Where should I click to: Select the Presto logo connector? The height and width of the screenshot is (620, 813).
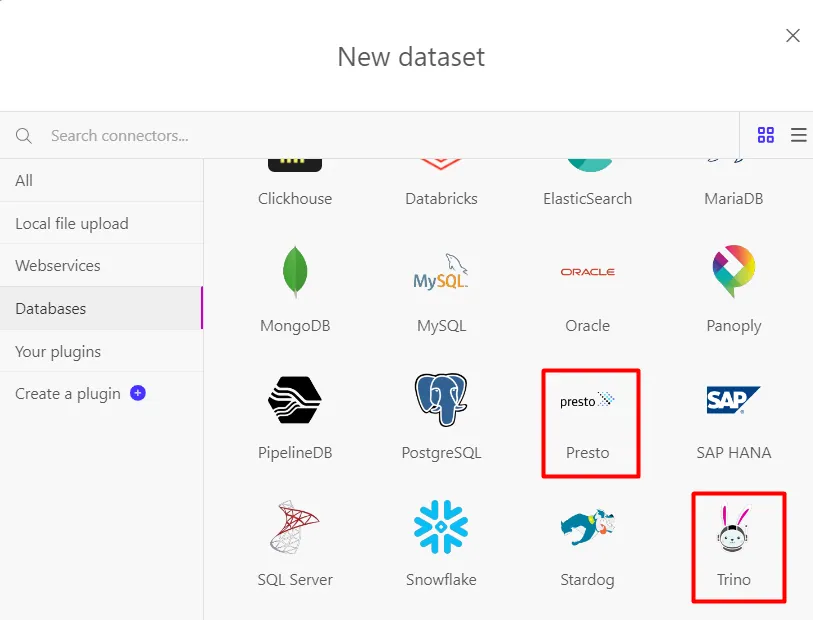pos(587,400)
